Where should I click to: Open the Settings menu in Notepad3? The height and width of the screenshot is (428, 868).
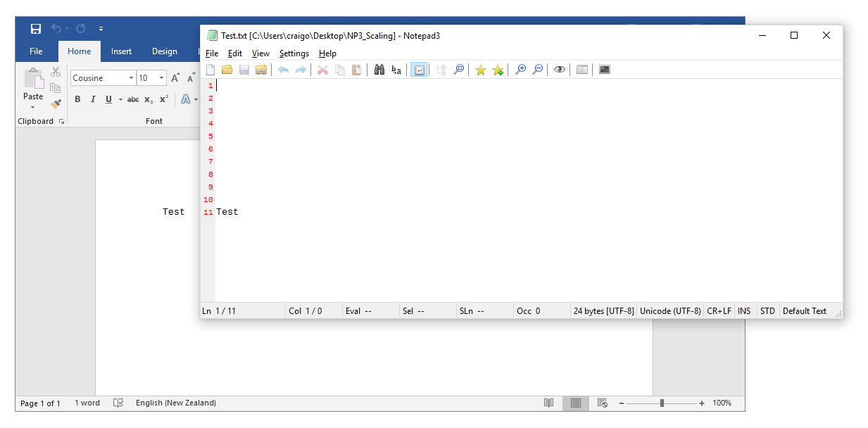point(294,53)
